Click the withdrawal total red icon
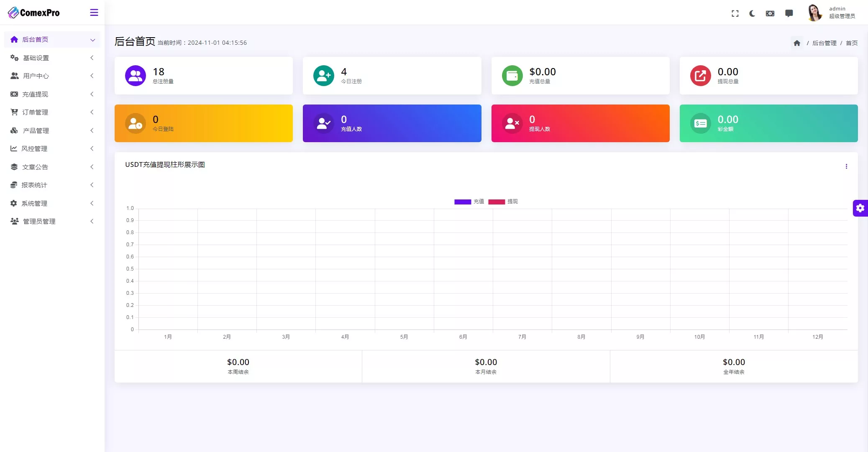Viewport: 868px width, 452px height. point(700,76)
